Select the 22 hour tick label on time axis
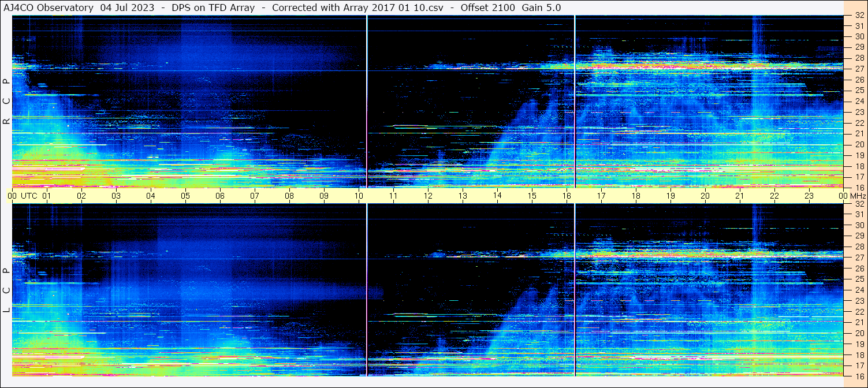Viewport: 868px width, 388px height. [774, 196]
